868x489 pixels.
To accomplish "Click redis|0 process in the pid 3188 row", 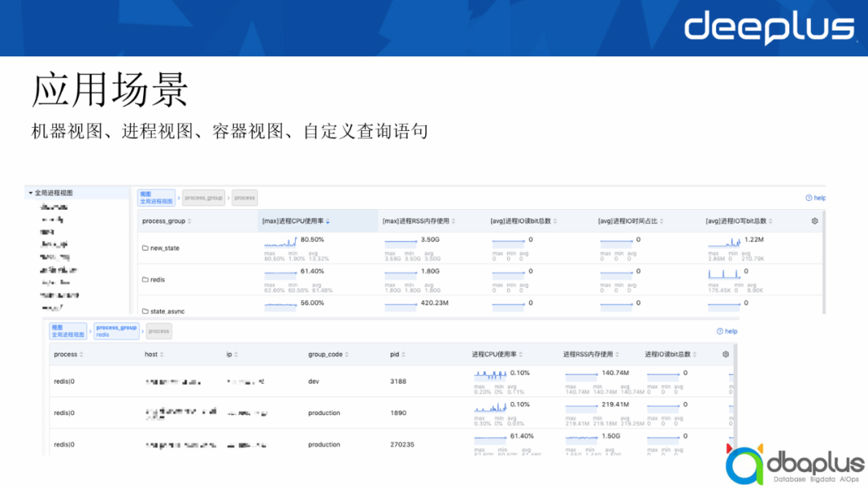I will click(x=64, y=381).
